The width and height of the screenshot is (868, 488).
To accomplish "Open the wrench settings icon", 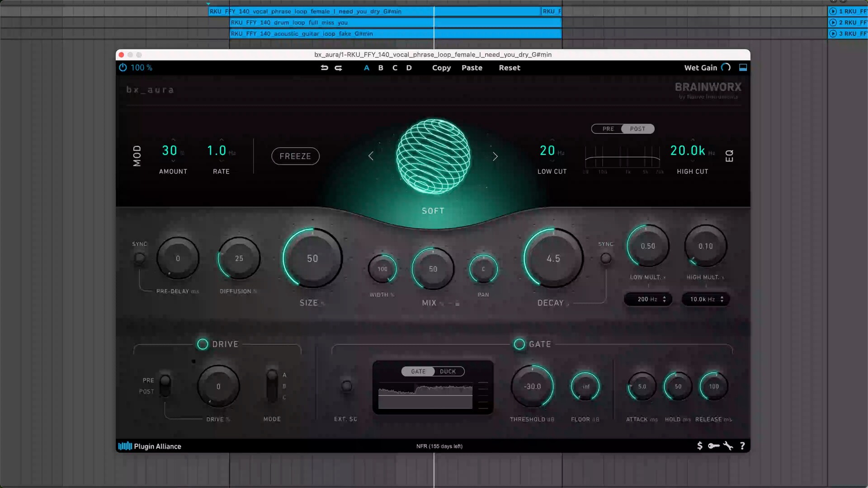I will pos(728,446).
